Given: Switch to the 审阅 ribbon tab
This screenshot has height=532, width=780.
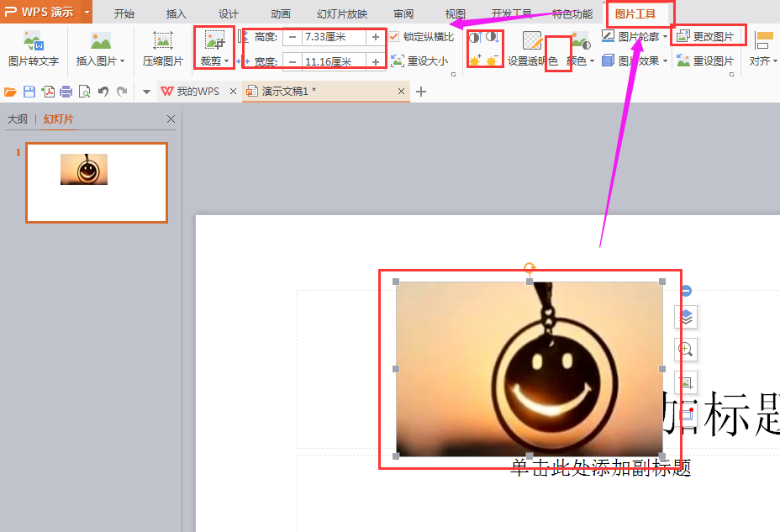Looking at the screenshot, I should 403,14.
